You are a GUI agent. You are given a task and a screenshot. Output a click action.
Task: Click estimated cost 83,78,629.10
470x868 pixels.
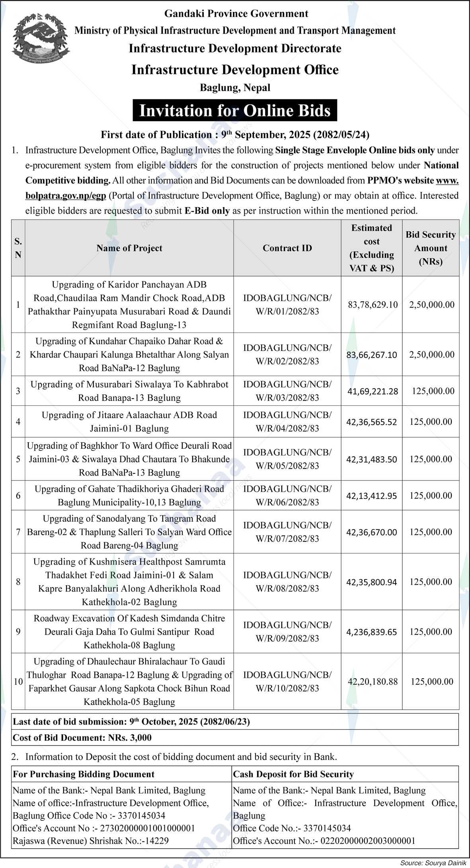click(372, 305)
